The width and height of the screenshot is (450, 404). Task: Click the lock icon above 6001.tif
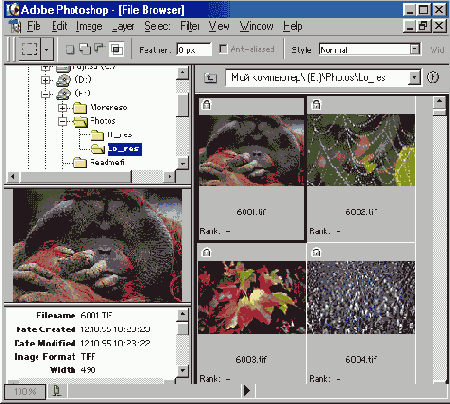(x=207, y=105)
